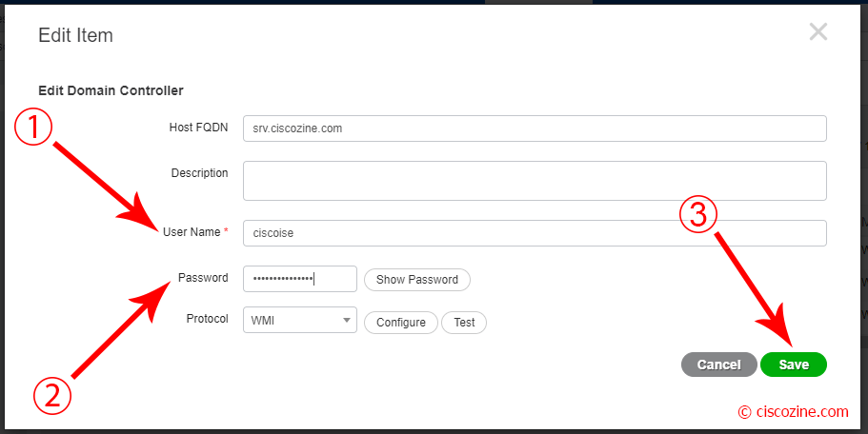
Task: Reveal the password with Show Password
Action: (x=416, y=280)
